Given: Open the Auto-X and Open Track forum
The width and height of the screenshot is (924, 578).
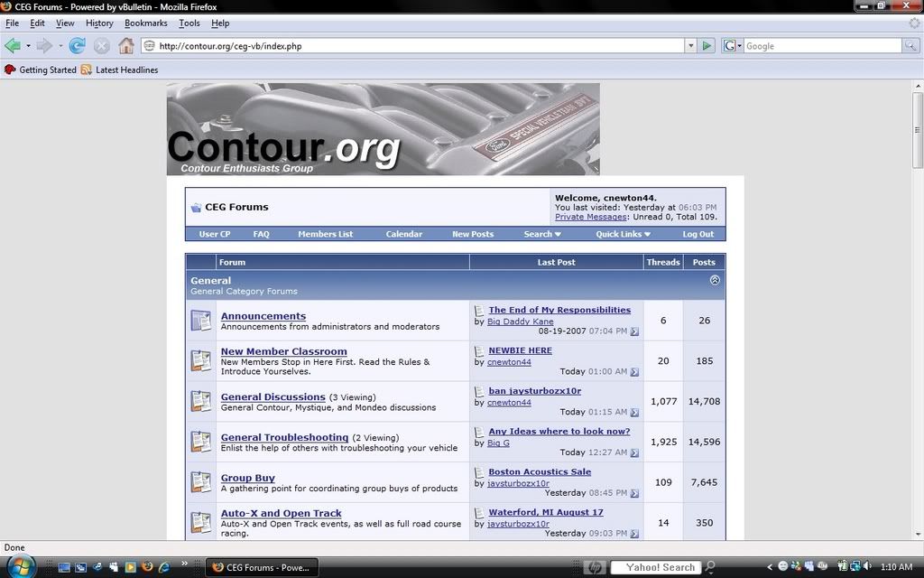Looking at the screenshot, I should click(x=282, y=513).
